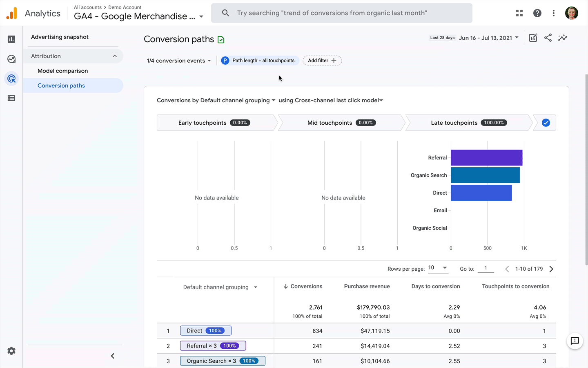
Task: Open the Google apps grid
Action: (x=519, y=13)
